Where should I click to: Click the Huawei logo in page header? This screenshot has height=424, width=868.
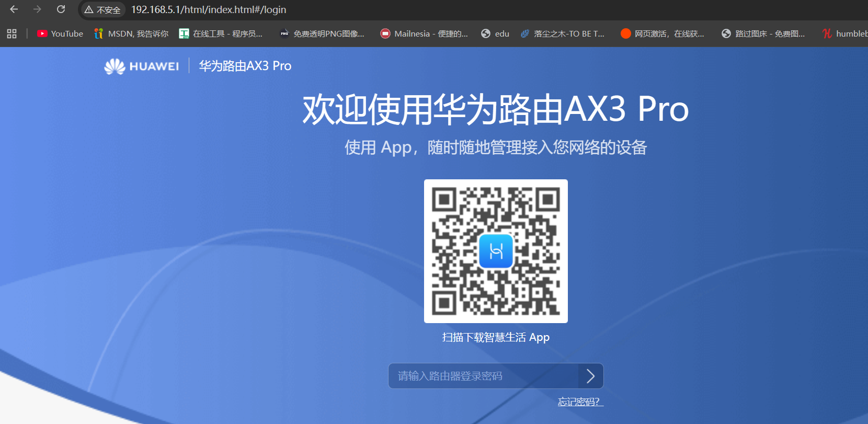tap(141, 66)
